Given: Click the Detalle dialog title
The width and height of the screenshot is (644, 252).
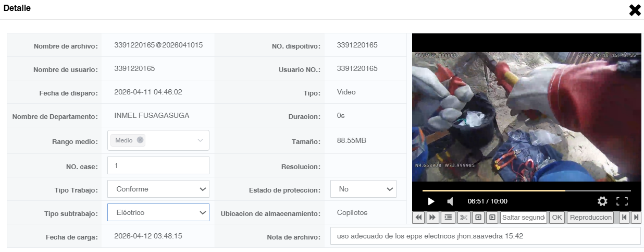Looking at the screenshot, I should click(17, 8).
